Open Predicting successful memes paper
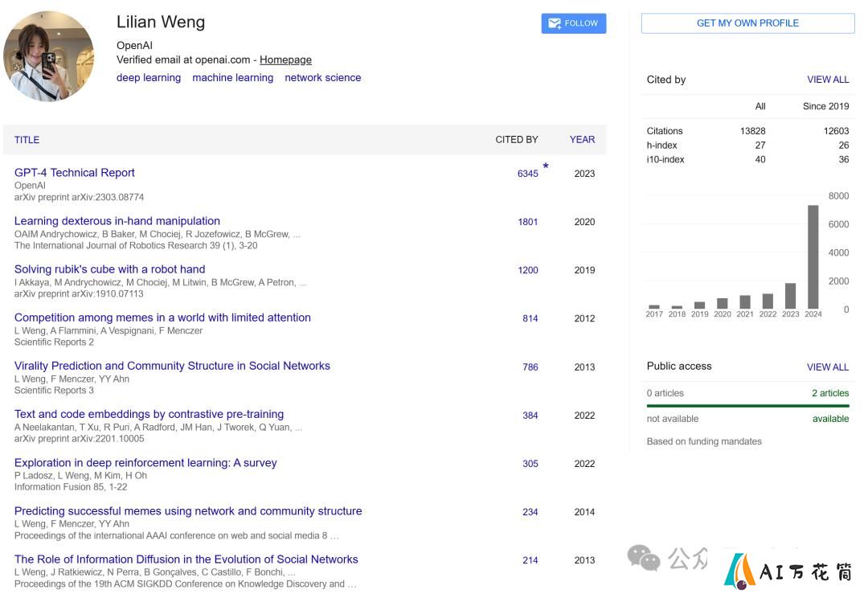Image resolution: width=868 pixels, height=594 pixels. tap(188, 511)
